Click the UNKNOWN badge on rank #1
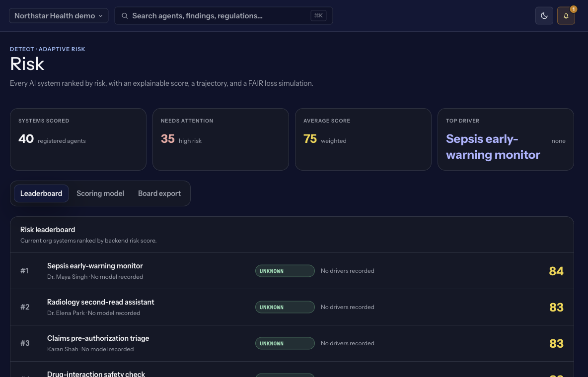 285,271
